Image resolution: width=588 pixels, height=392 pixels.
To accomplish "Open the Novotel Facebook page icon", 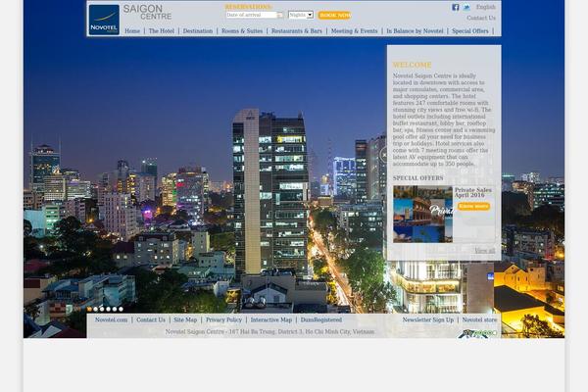I will pyautogui.click(x=456, y=7).
